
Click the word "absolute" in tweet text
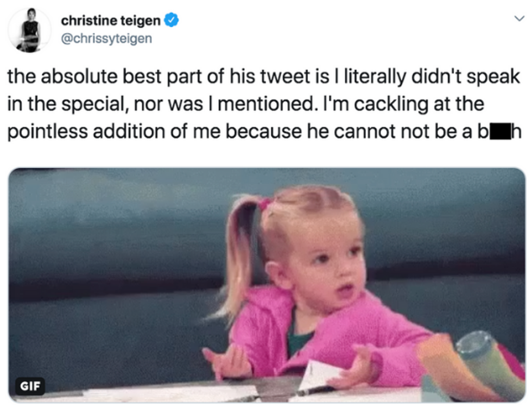tap(77, 78)
